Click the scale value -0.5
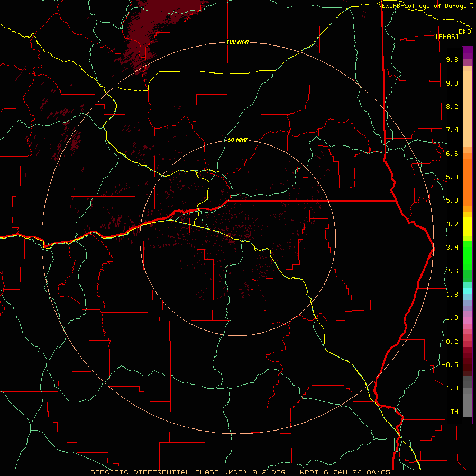 tap(450, 365)
